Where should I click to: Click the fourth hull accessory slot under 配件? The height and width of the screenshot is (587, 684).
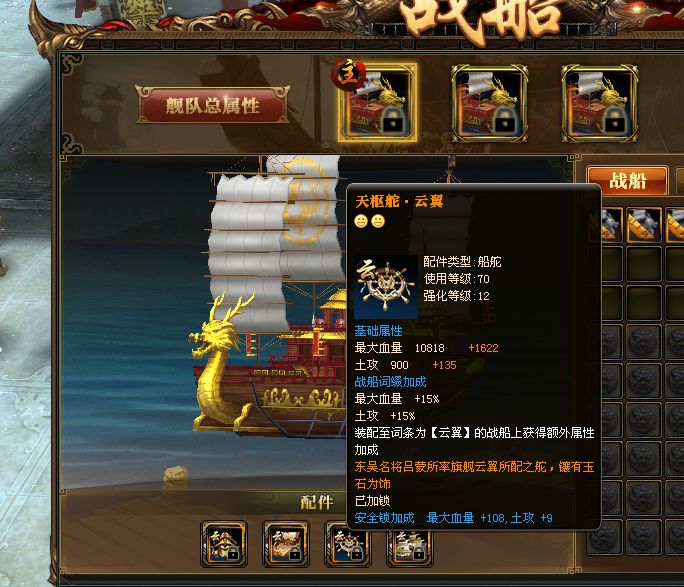410,546
